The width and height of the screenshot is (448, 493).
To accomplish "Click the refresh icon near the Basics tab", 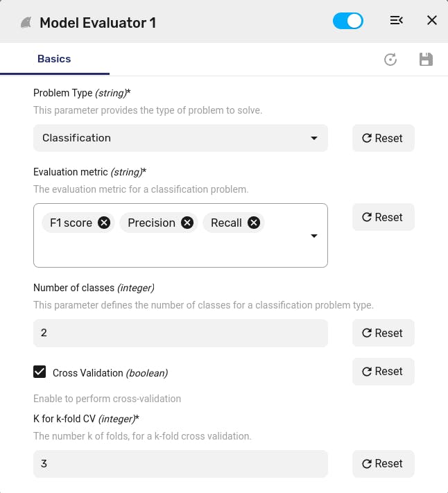I will (390, 60).
